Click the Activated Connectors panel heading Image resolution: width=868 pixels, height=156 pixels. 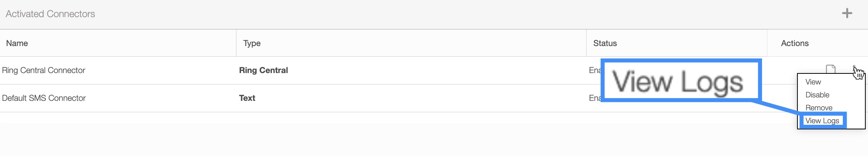click(x=50, y=14)
